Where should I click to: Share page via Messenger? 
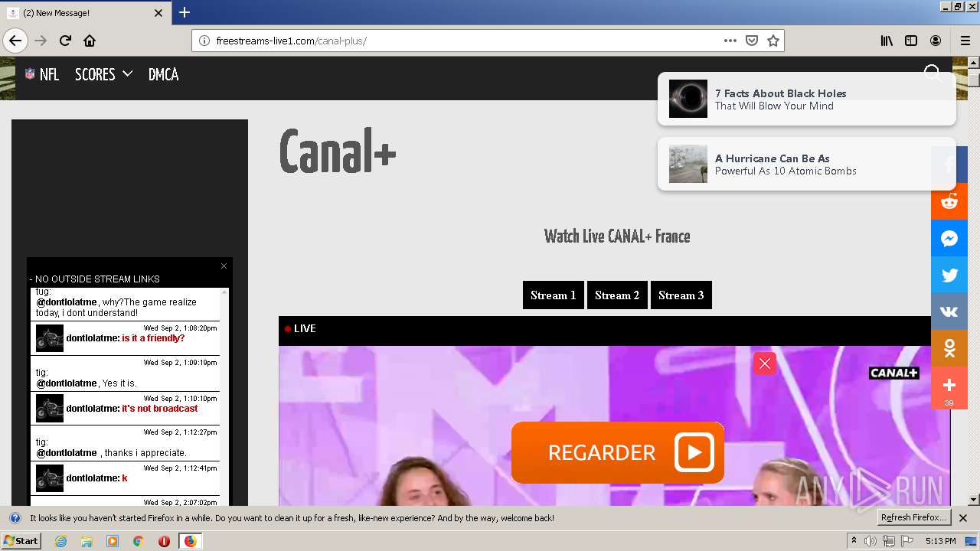tap(949, 238)
